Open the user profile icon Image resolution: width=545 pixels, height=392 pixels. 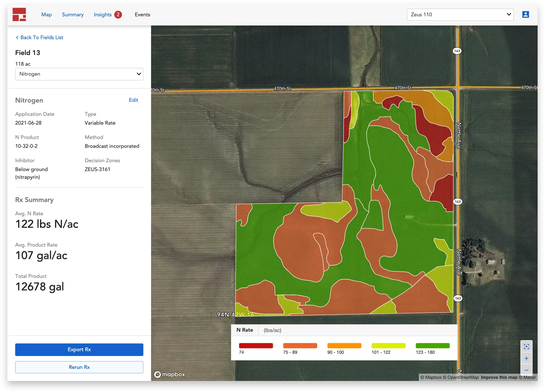(x=525, y=15)
